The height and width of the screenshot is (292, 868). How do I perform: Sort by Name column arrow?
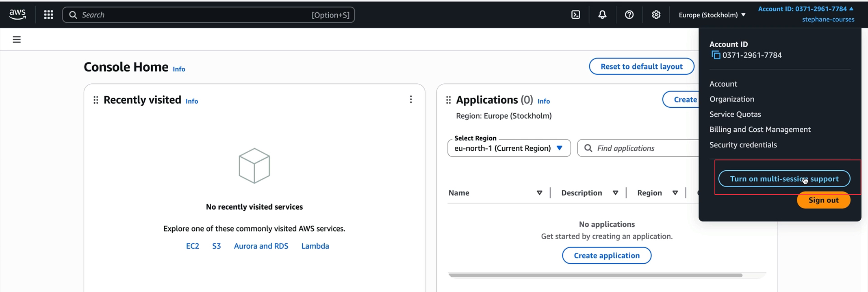click(x=539, y=193)
